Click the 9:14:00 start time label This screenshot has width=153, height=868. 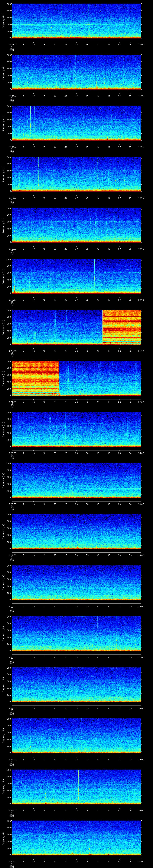tap(12, 44)
